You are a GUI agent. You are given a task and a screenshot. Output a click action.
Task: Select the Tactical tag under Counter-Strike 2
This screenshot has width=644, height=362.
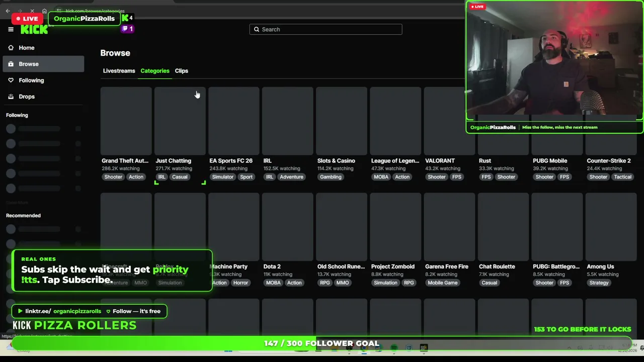[x=622, y=177]
